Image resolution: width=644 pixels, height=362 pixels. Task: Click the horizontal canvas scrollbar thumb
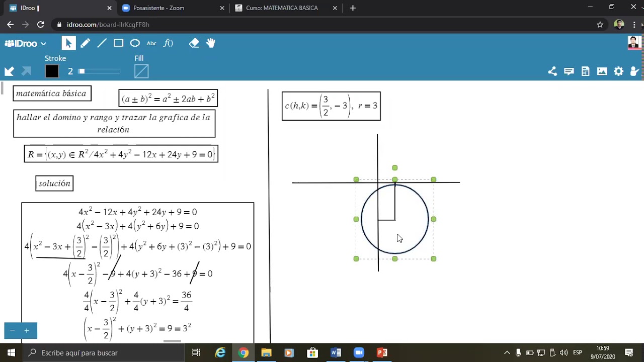[172, 341]
